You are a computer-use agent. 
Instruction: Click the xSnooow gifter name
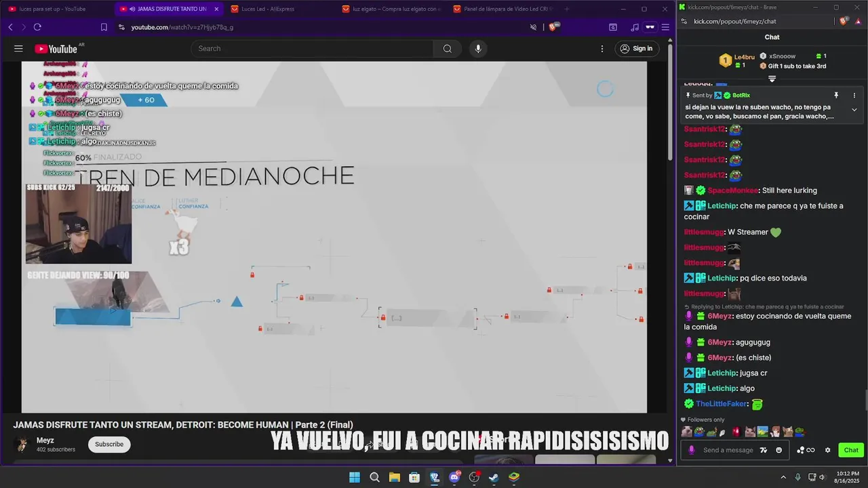(x=783, y=56)
